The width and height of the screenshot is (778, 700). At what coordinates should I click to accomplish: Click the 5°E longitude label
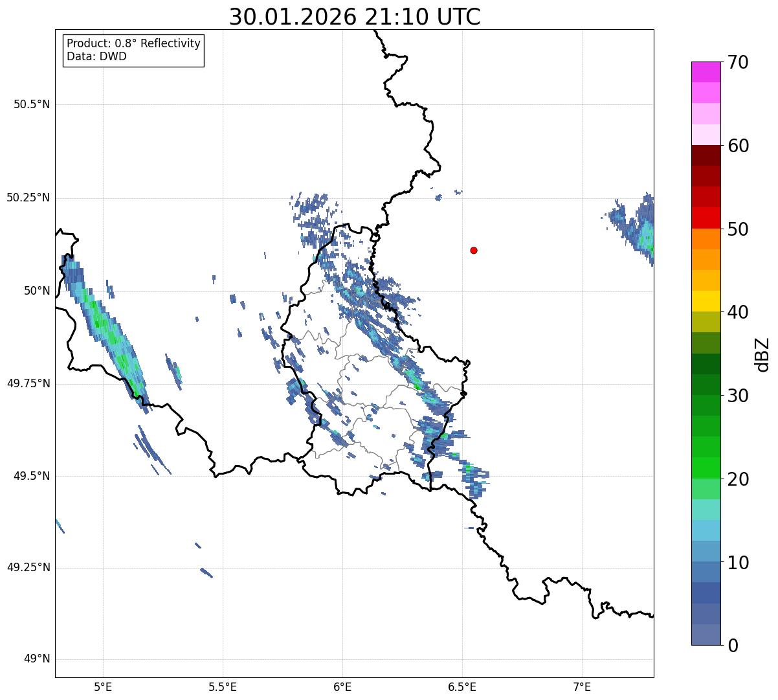coord(103,686)
